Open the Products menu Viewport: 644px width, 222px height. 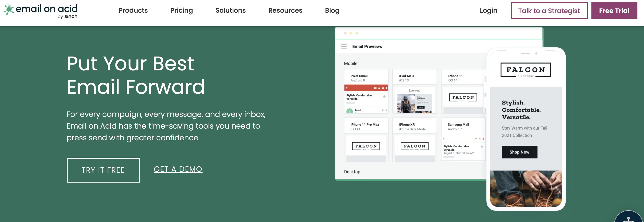(133, 11)
